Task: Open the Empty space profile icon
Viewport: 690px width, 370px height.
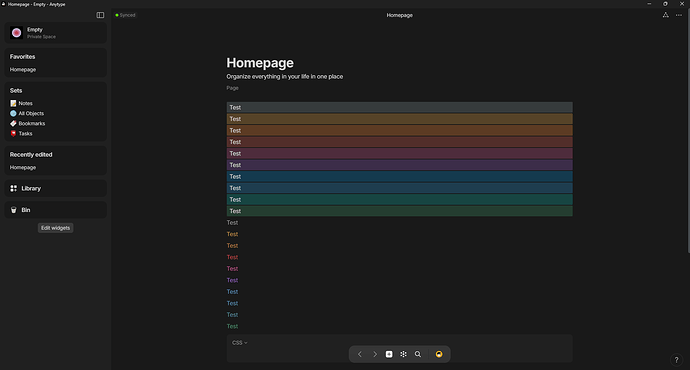Action: (17, 33)
